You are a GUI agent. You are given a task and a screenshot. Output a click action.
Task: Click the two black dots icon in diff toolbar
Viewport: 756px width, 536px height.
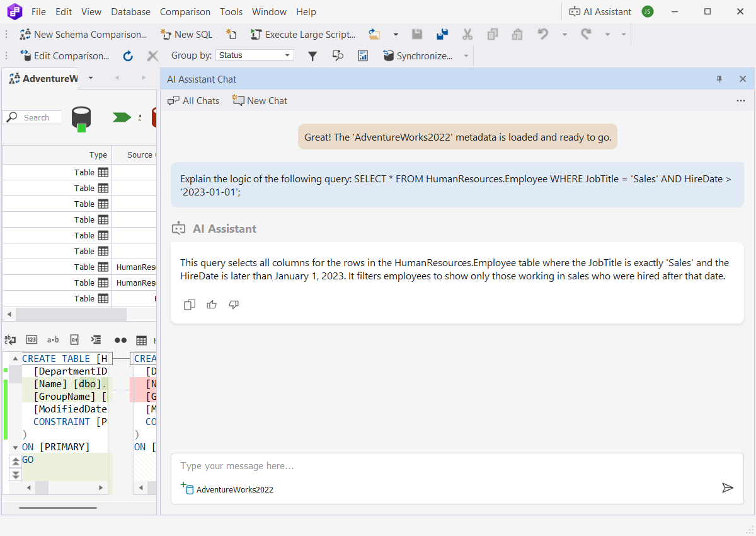point(120,340)
